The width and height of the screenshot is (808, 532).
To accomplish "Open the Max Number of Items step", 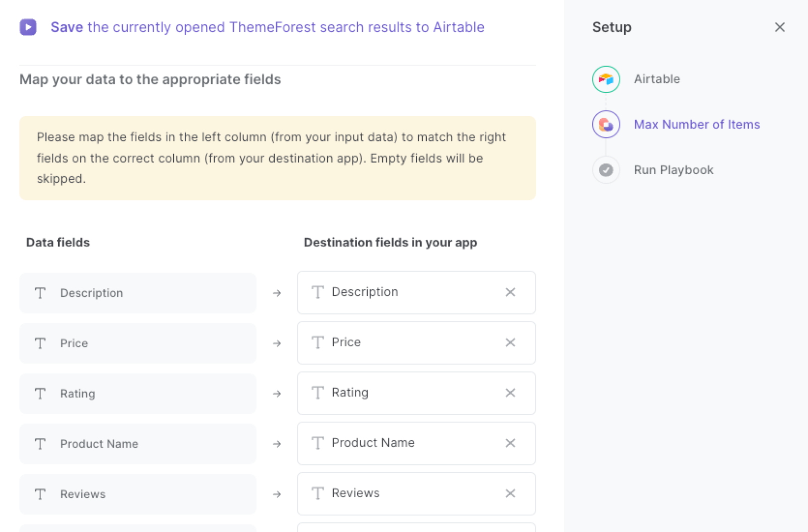I will [x=697, y=124].
